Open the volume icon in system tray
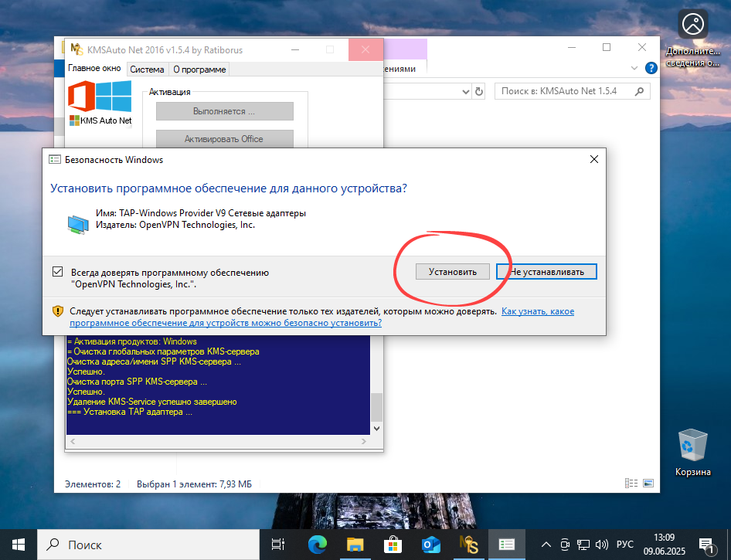731x560 pixels. (x=601, y=545)
